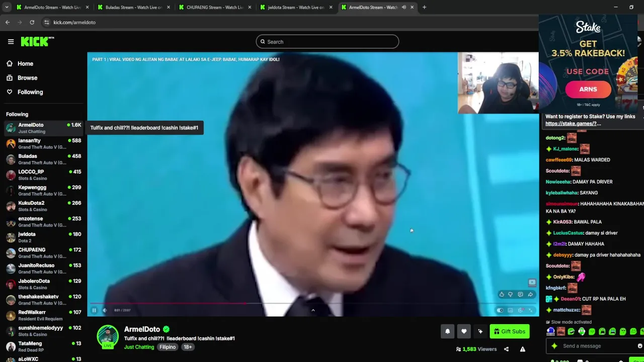Screen dimensions: 644x362
Task: Mute audio on active ArmelDoto tab
Action: click(404, 7)
